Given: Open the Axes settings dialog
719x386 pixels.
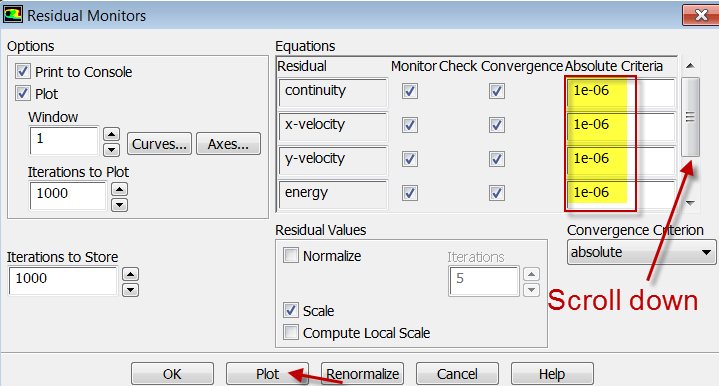Looking at the screenshot, I should point(228,144).
